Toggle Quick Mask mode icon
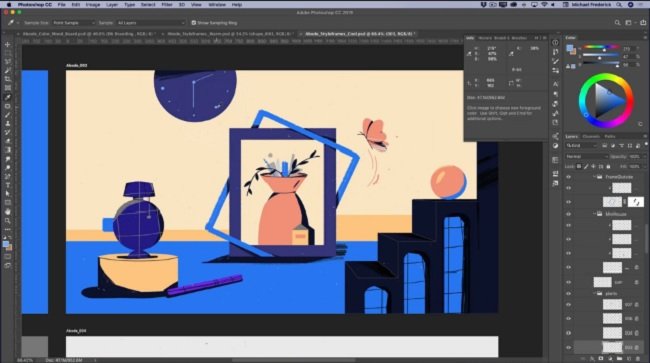650x363 pixels. 8,257
